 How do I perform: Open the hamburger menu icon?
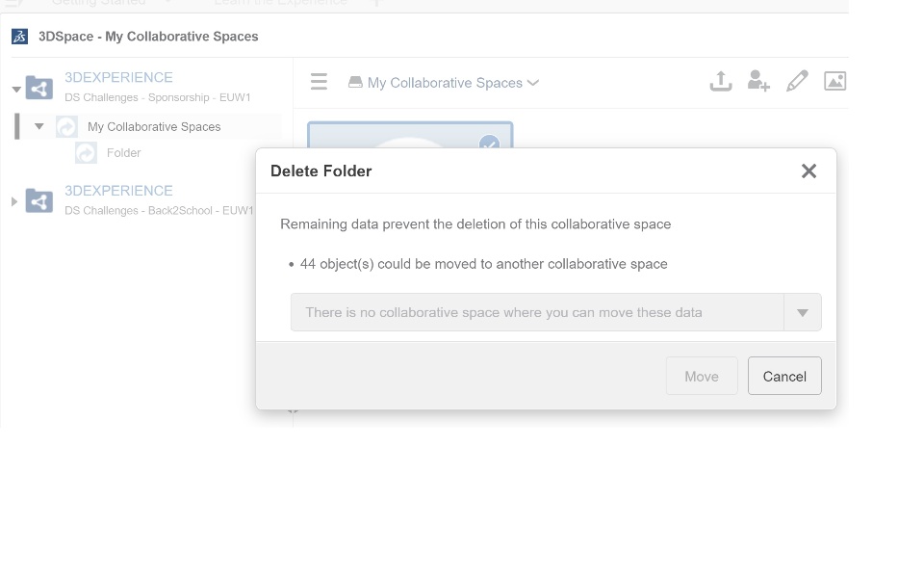320,83
